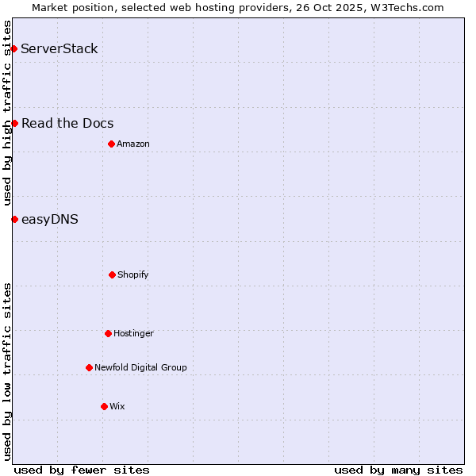The image size is (476, 476).
Task: Click the 'used by high traffic sites' axis label
Action: tap(7, 113)
